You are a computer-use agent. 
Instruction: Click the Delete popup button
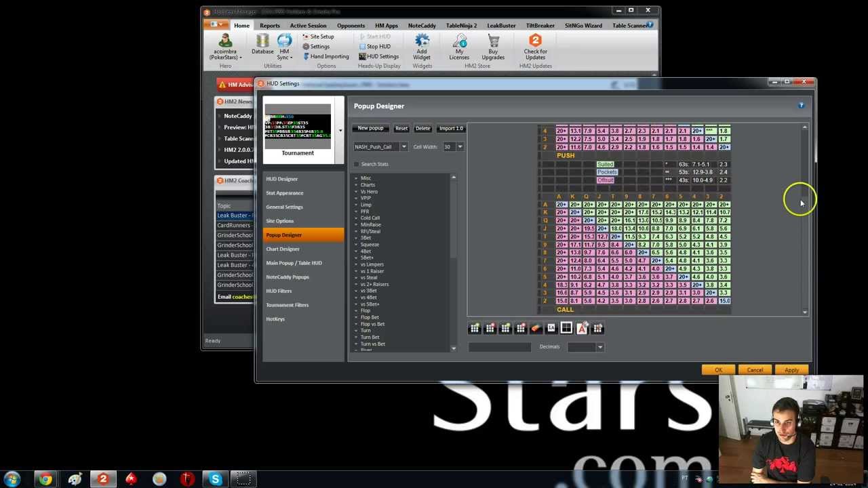tap(423, 128)
